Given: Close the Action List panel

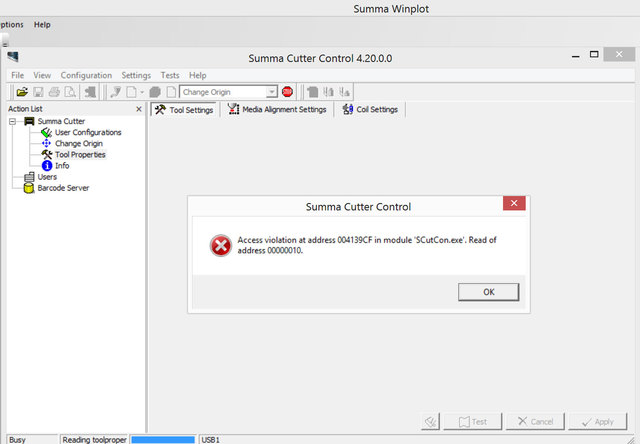Looking at the screenshot, I should coord(139,109).
